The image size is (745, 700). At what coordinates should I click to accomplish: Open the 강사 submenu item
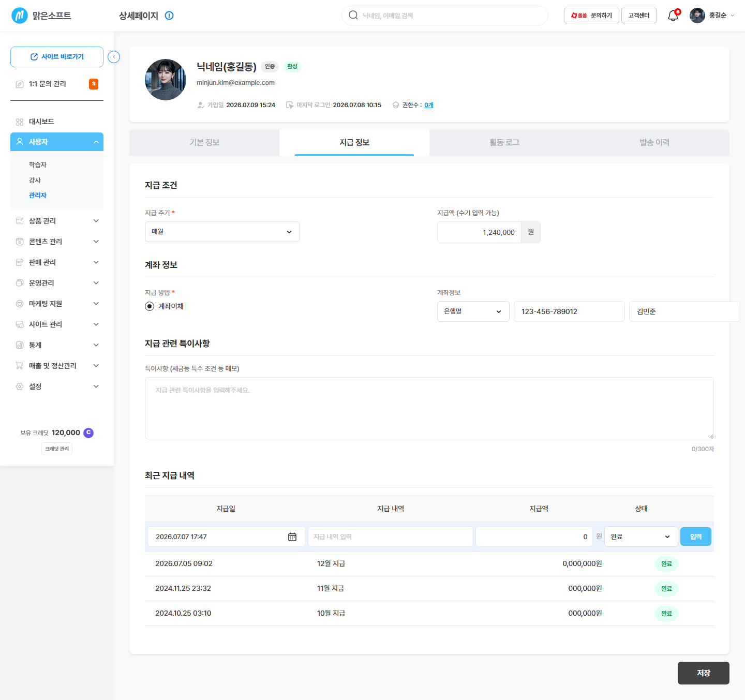tap(35, 180)
